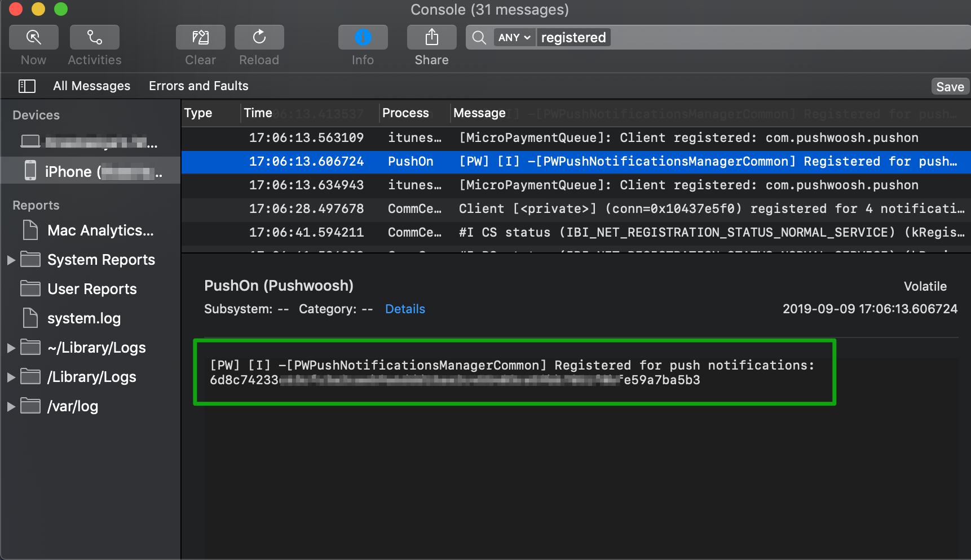This screenshot has width=971, height=560.
Task: Click the Now toolbar icon
Action: click(34, 37)
